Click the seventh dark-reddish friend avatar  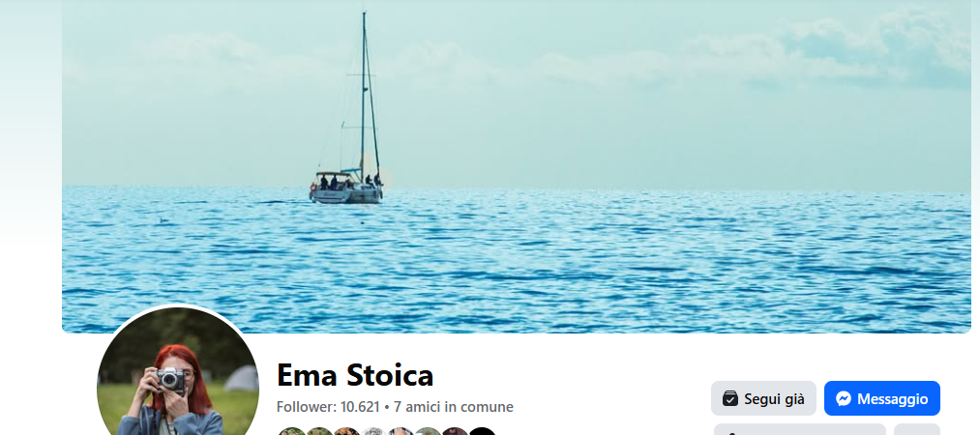455,432
